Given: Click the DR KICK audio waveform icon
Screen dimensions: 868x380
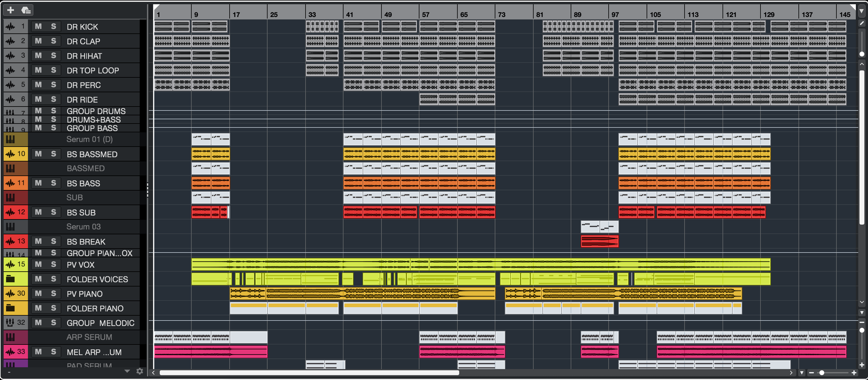Looking at the screenshot, I should [10, 27].
